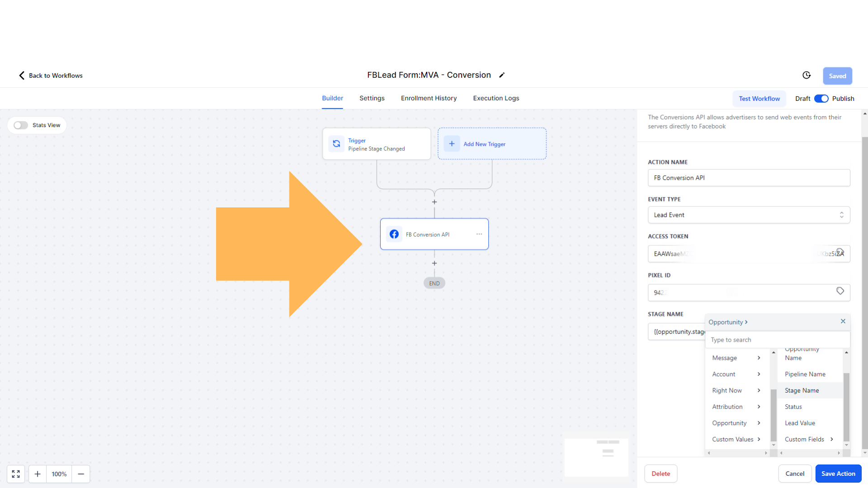The width and height of the screenshot is (868, 488).
Task: Click the edit pencil icon next to workflow title
Action: (502, 75)
